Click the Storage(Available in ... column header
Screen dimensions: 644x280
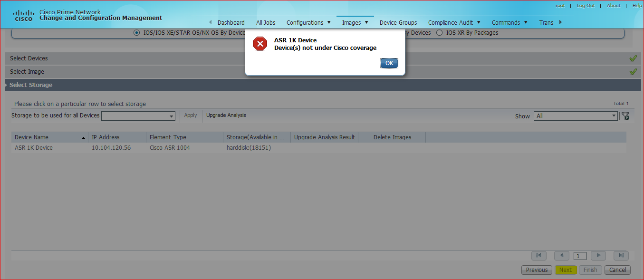click(257, 137)
